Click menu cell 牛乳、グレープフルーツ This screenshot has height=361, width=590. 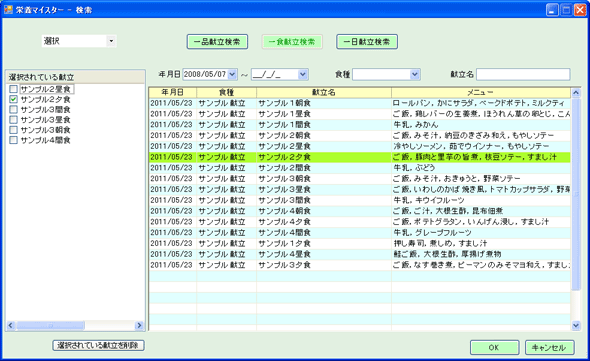point(481,233)
